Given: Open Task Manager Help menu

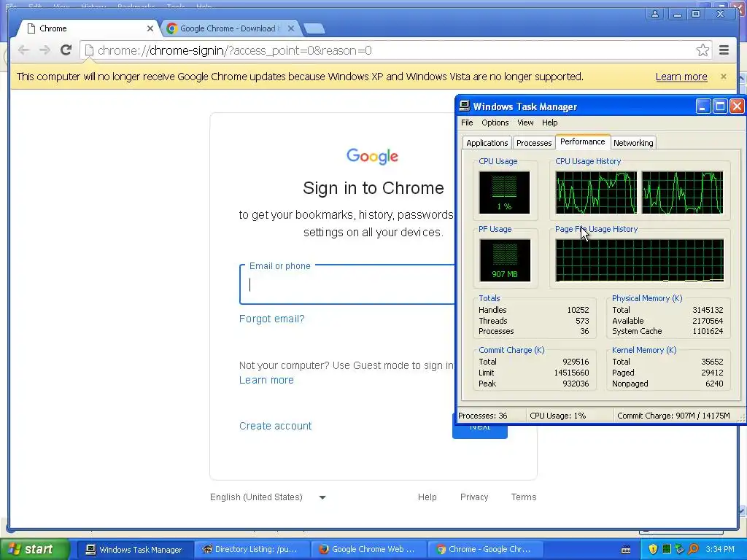Looking at the screenshot, I should tap(549, 122).
